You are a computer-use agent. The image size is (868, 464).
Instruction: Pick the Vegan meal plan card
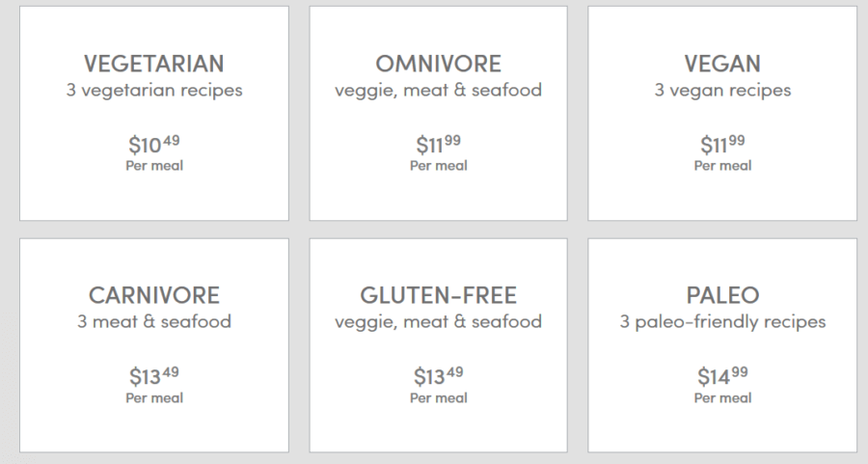point(722,114)
